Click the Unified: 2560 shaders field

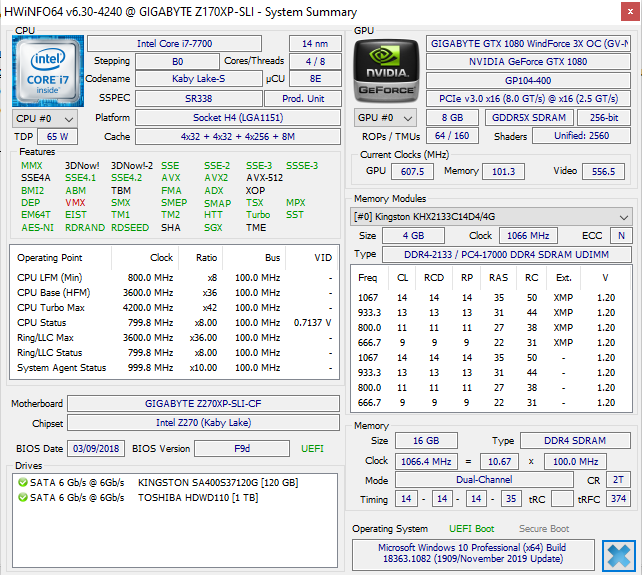tap(581, 136)
